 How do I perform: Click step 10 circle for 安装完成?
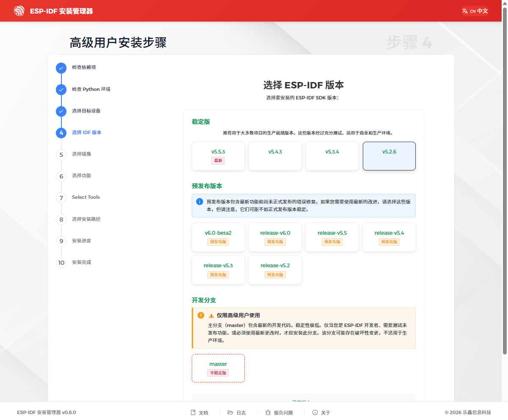[x=61, y=263]
